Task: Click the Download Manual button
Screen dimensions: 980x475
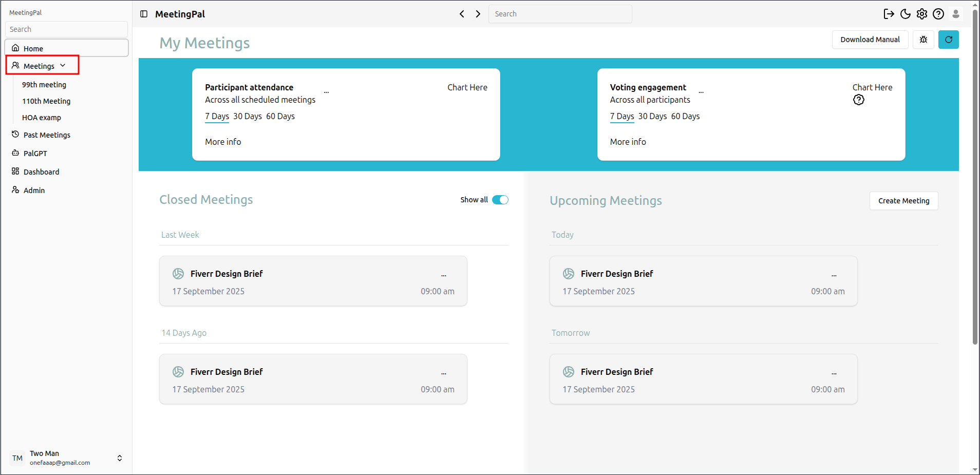Action: click(870, 40)
